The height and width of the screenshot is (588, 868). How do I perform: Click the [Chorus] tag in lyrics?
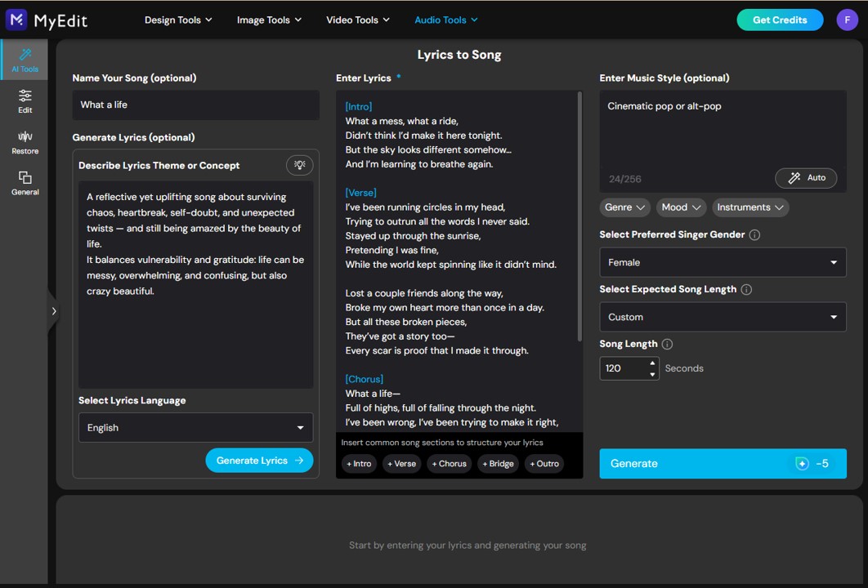point(365,379)
